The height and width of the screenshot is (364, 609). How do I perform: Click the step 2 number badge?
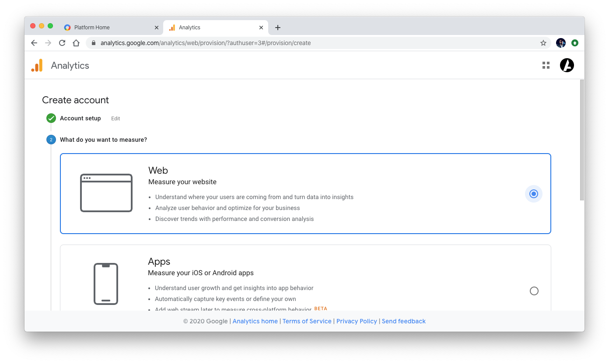[x=51, y=140]
